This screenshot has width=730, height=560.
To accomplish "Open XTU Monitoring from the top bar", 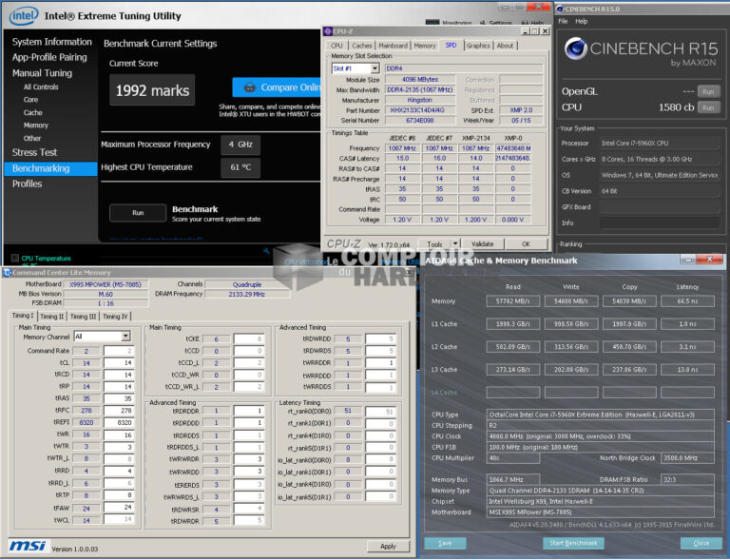I will (x=456, y=24).
